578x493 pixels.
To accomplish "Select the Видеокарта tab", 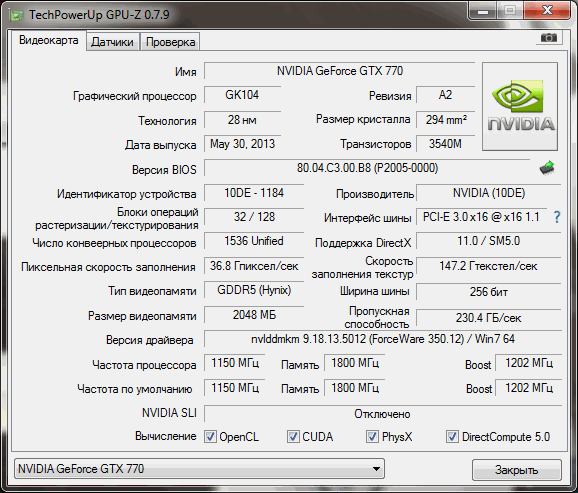I will pyautogui.click(x=48, y=40).
